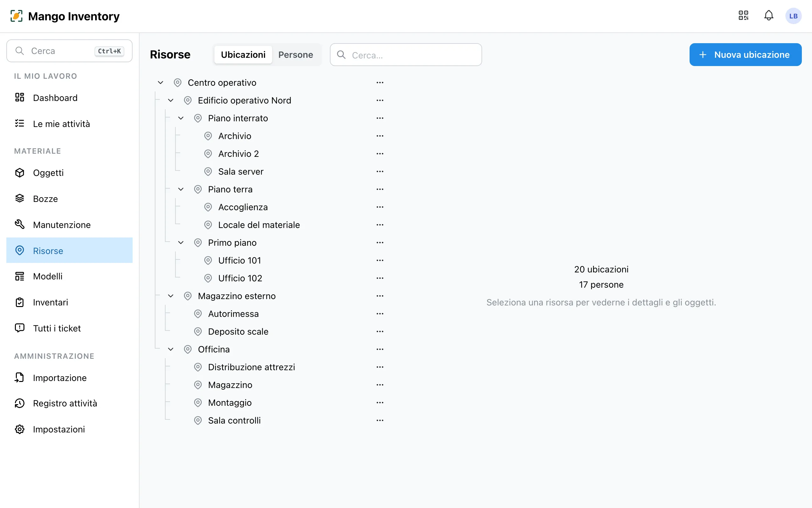Open more options for Deposito scale
Screen dimensions: 812x508
tap(380, 331)
